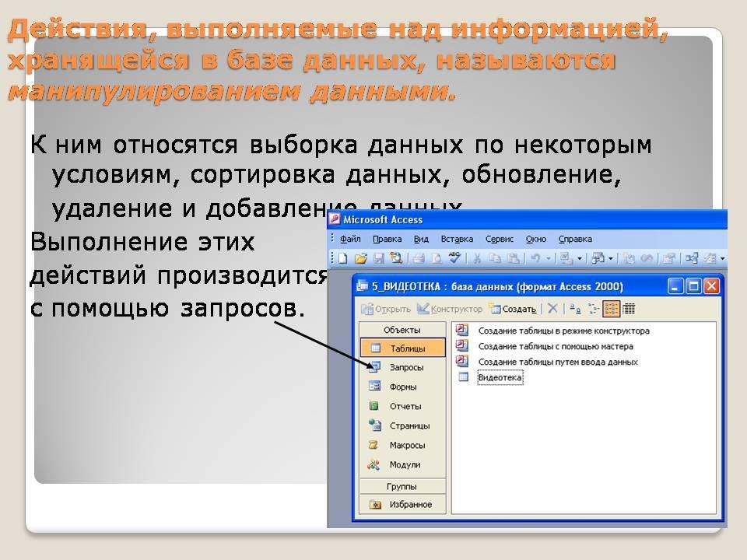Open the Избранное group
Image resolution: width=747 pixels, height=560 pixels.
pyautogui.click(x=409, y=504)
